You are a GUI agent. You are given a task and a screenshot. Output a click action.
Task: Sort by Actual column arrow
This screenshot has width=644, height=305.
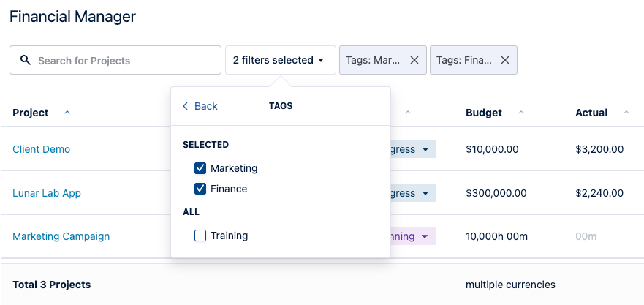tap(626, 113)
